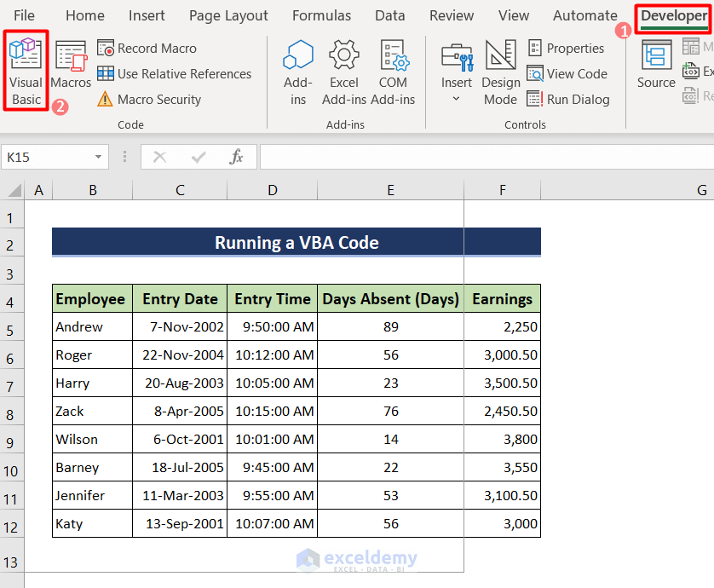Open the Macros dialog

[x=71, y=66]
